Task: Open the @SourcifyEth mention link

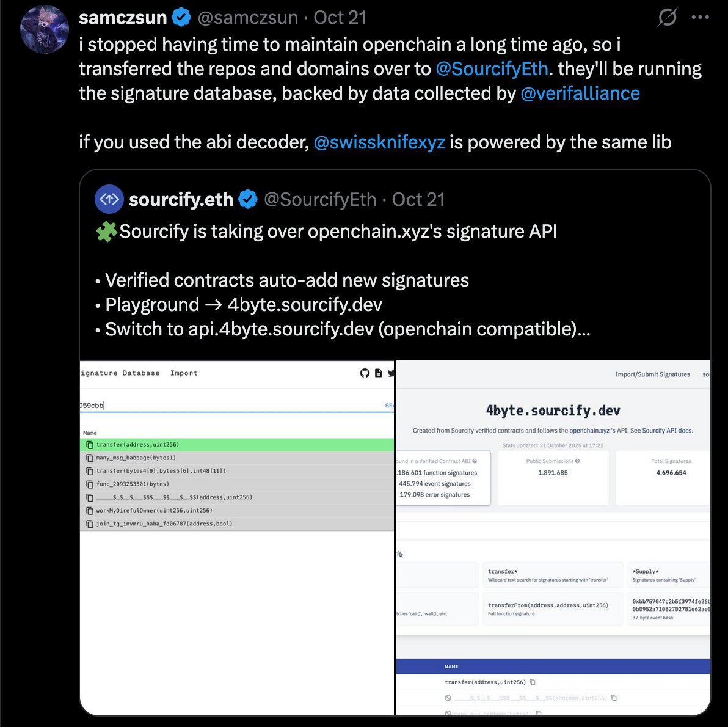Action: tap(492, 68)
